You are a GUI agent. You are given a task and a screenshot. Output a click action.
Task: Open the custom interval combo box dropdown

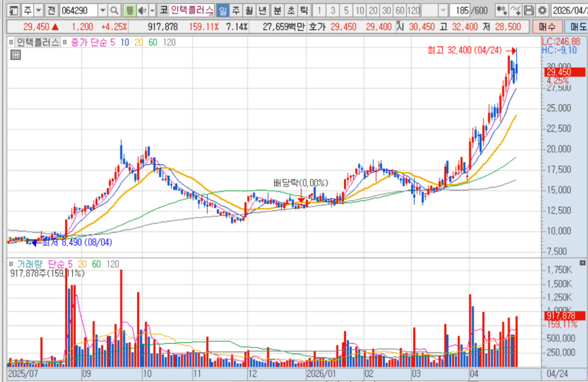[x=443, y=10]
